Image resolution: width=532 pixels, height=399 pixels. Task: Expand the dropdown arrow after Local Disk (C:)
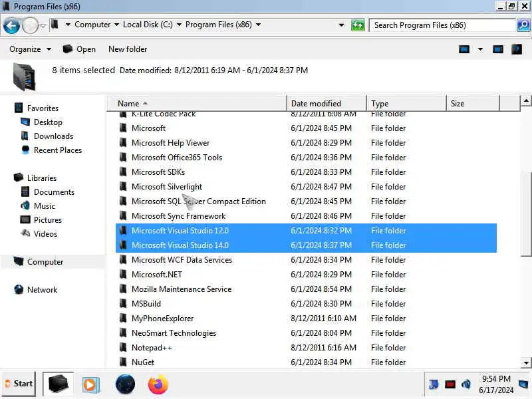point(179,25)
